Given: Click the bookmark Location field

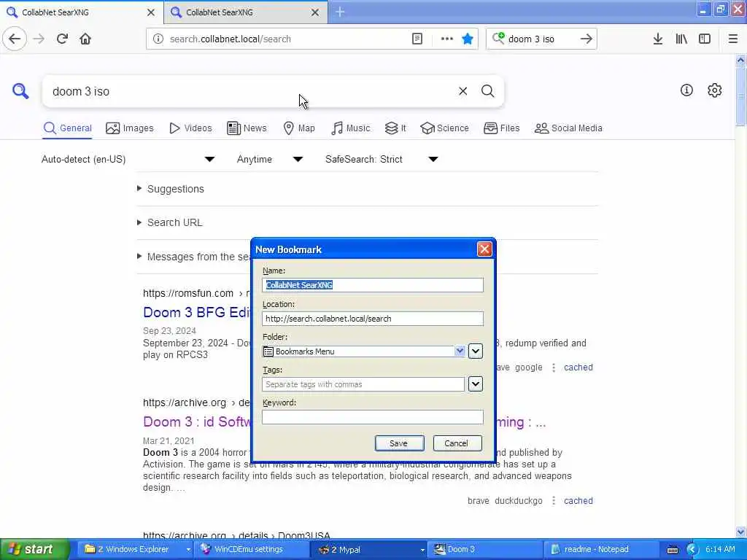Looking at the screenshot, I should (373, 319).
